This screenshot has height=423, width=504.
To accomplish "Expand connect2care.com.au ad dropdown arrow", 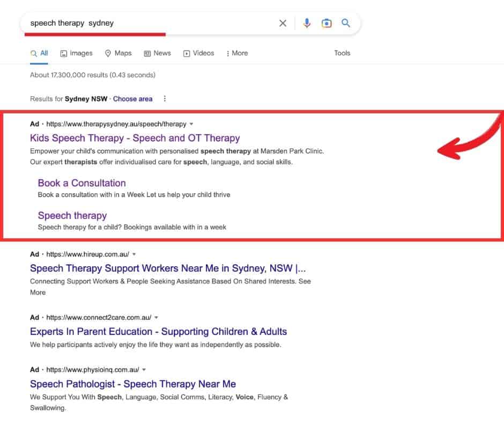I will pos(156,317).
